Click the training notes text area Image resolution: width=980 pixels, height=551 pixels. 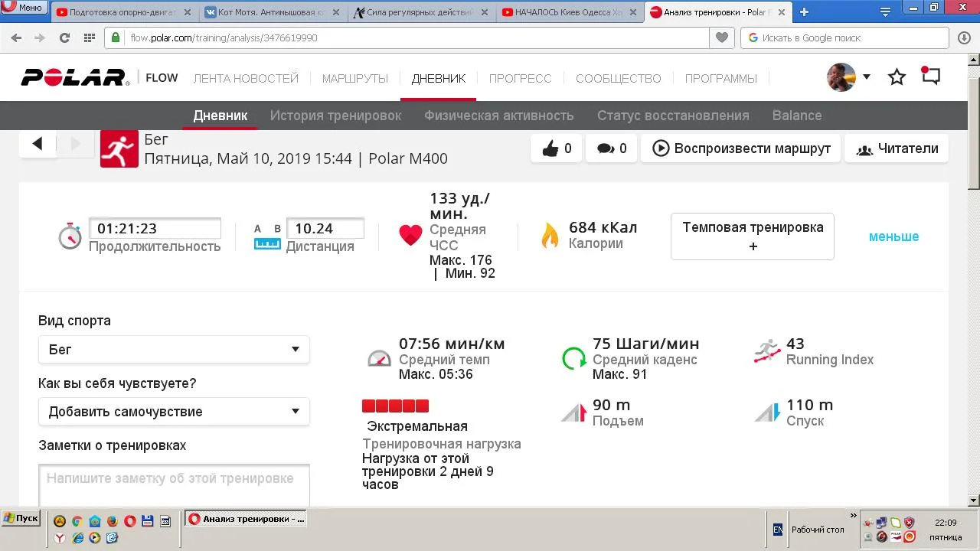[174, 485]
